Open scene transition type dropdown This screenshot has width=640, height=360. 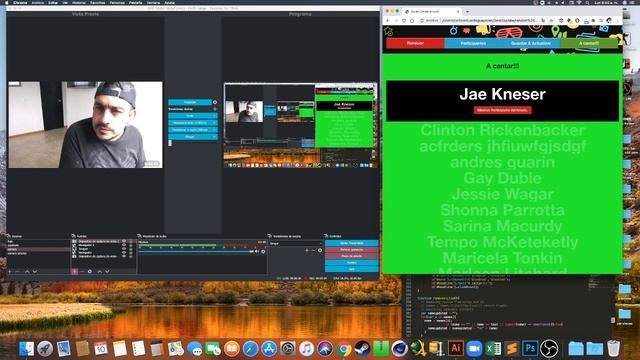click(x=296, y=243)
